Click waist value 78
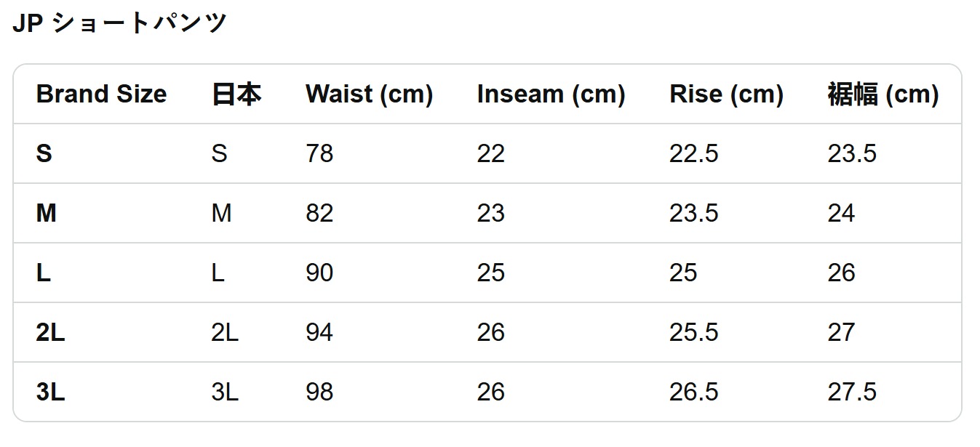 coord(319,153)
